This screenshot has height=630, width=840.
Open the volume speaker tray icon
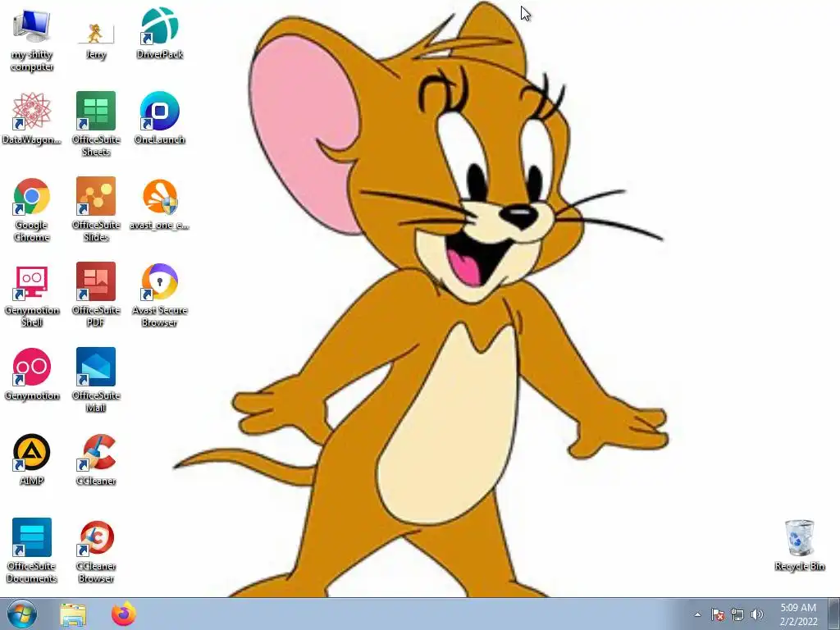pyautogui.click(x=756, y=614)
